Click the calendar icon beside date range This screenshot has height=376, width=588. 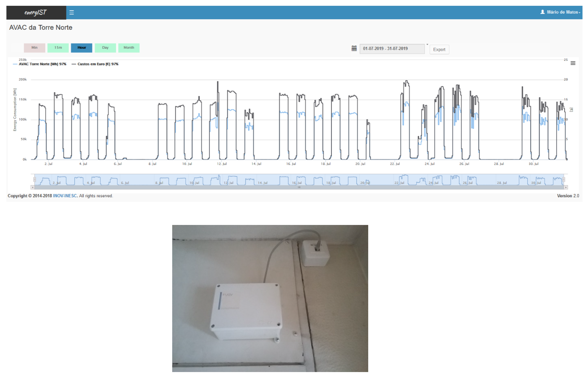click(354, 48)
